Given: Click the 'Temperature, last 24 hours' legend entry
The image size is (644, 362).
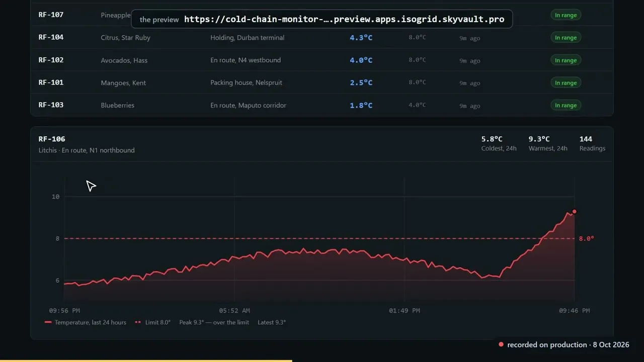Looking at the screenshot, I should (86, 322).
